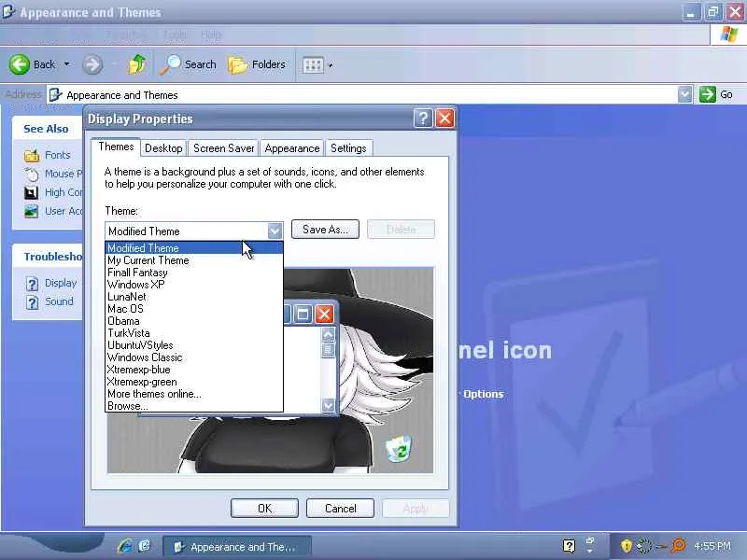
Task: Click the green Go button
Action: (716, 94)
